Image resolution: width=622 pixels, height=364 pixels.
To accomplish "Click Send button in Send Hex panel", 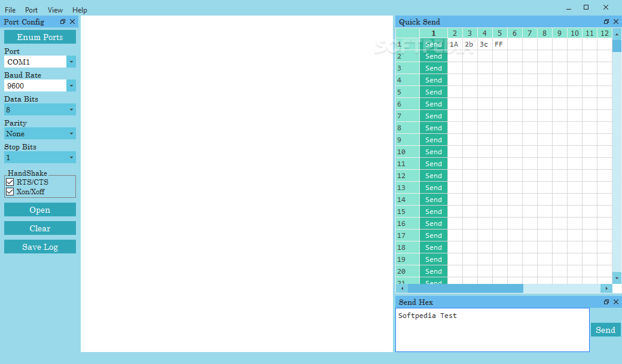I will 605,330.
